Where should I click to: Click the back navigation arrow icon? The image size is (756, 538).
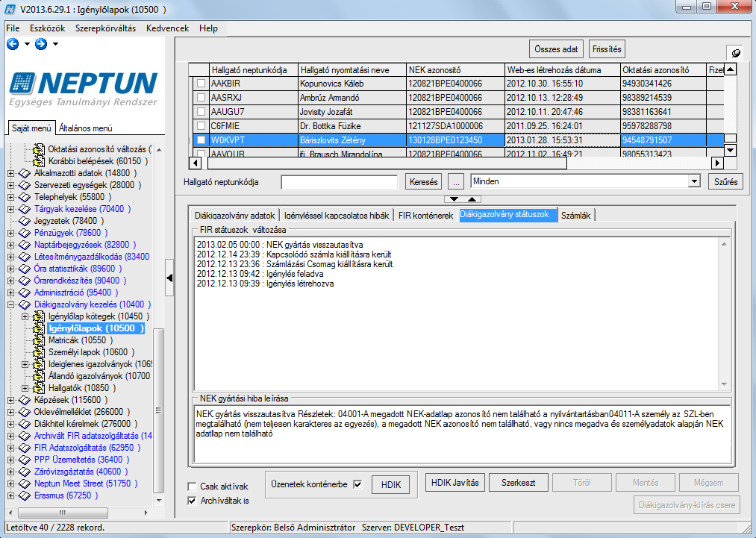point(13,44)
